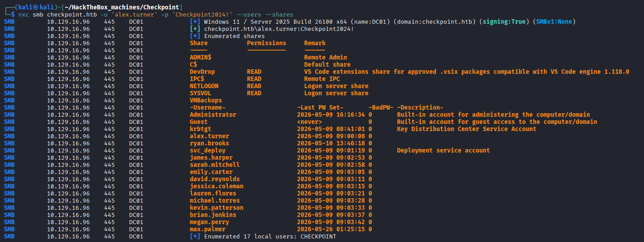Click the david.reynolds username

[215, 179]
